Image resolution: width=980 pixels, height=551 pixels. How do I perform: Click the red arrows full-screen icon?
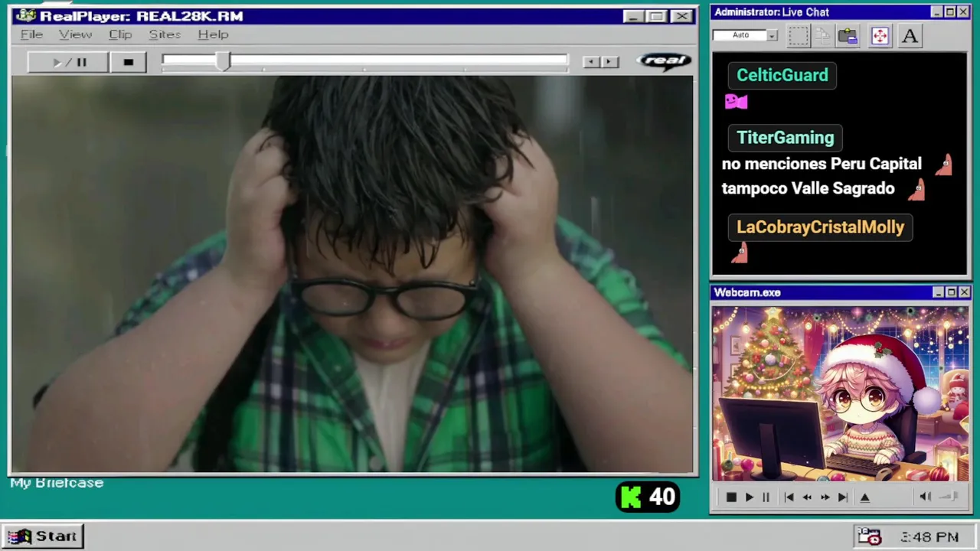[x=880, y=36]
